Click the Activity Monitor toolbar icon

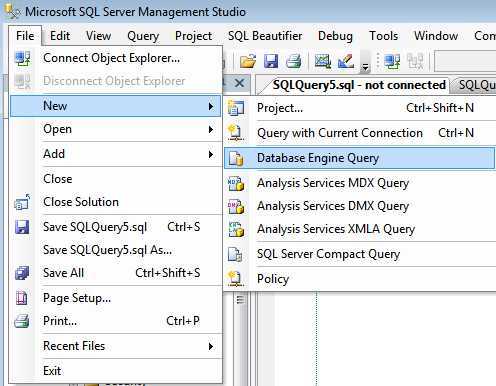click(x=322, y=61)
